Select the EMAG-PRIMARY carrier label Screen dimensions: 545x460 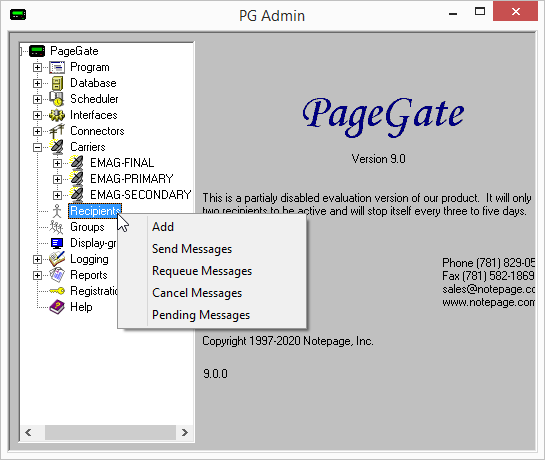click(x=132, y=179)
